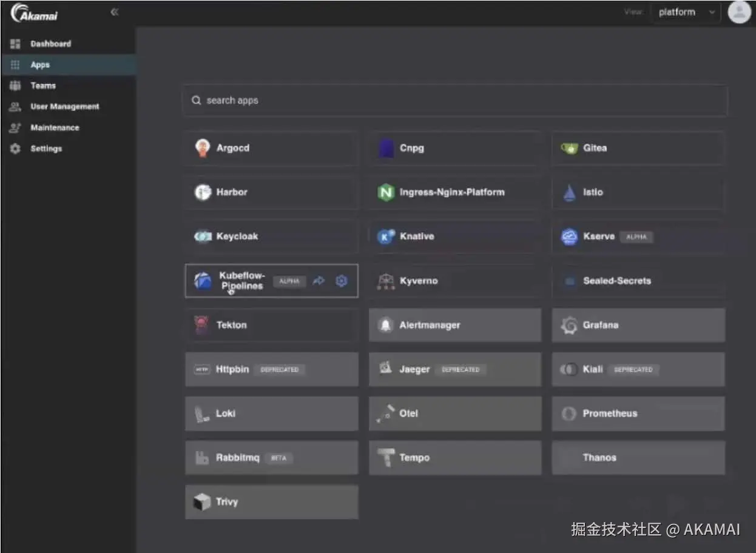Click the Alertmanager label text

point(430,325)
